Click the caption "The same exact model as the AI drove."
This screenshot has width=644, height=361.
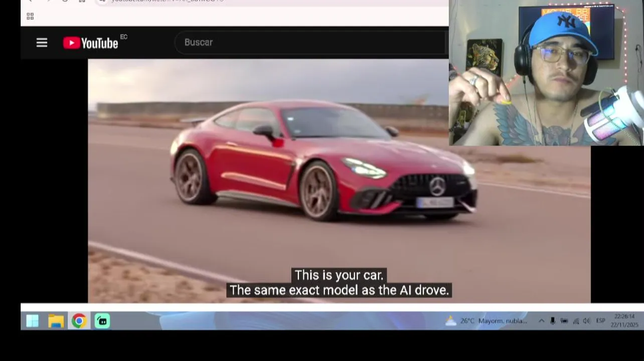[x=339, y=290]
